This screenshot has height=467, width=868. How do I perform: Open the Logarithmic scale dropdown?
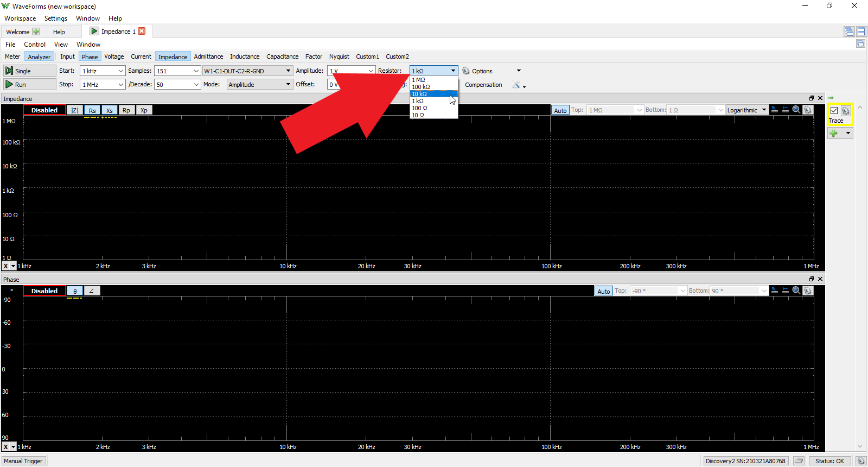746,110
